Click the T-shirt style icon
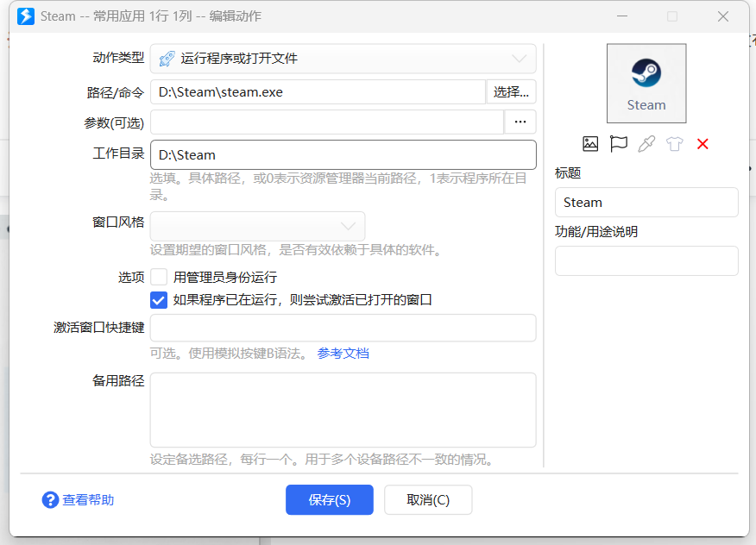756x545 pixels. [x=675, y=144]
